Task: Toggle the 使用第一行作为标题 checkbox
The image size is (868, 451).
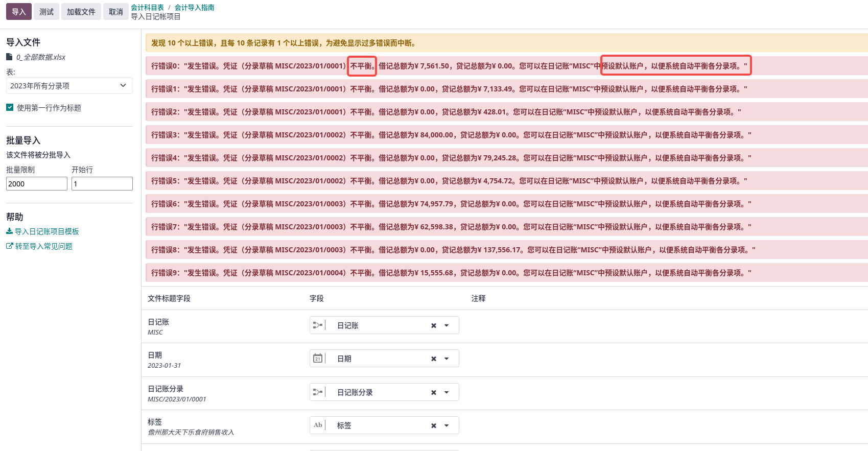Action: 10,107
